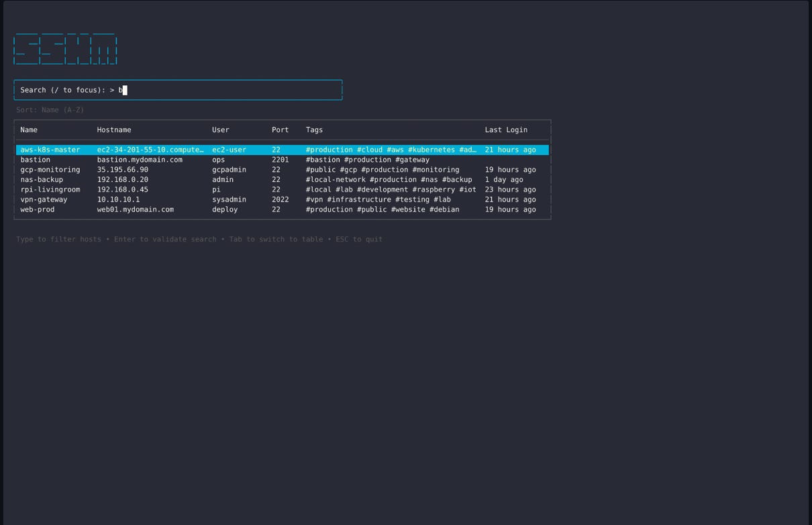
Task: Click the Name column header
Action: point(29,130)
